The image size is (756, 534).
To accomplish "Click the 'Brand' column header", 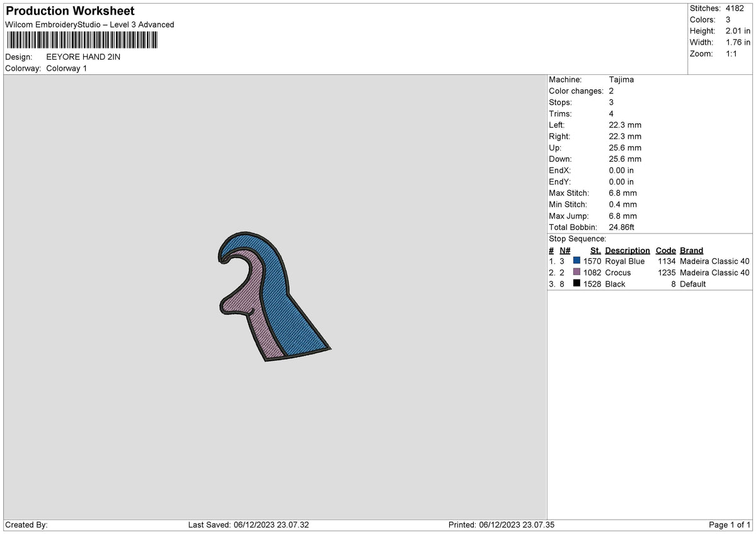I will point(691,250).
